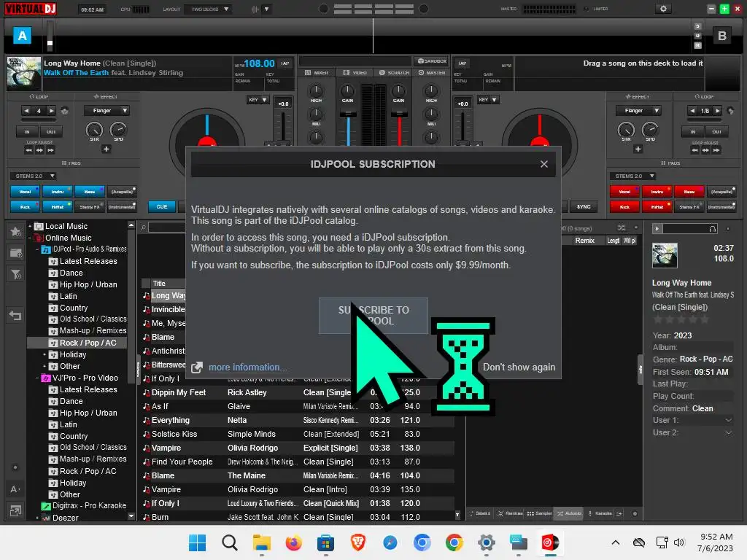Toggle the Kick stem pad on deck B

[x=624, y=206]
